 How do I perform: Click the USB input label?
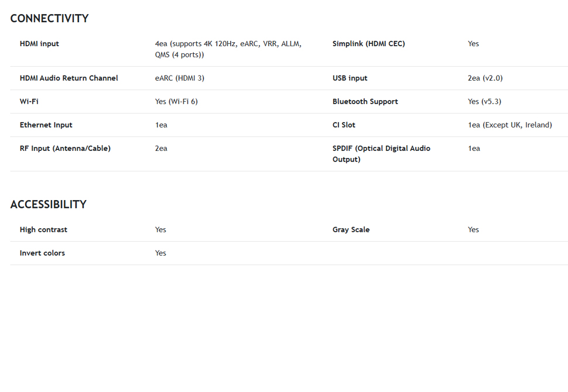click(350, 78)
